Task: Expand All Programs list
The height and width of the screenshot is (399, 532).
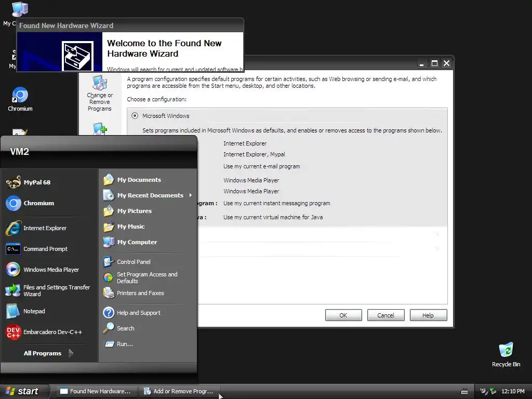Action: (x=48, y=353)
